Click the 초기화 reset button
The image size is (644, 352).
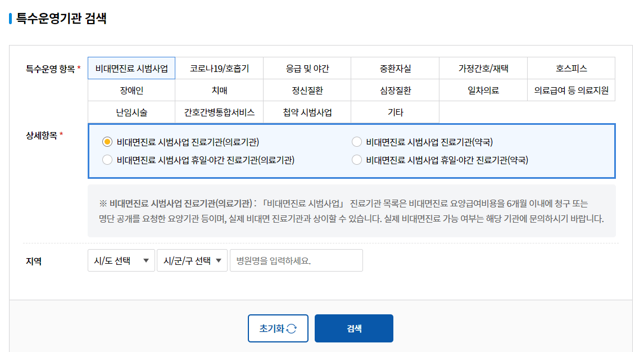coord(278,328)
